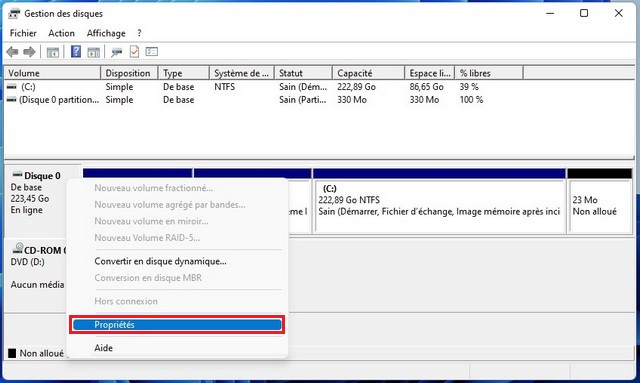640x383 pixels.
Task: Click the disk-with-key toolbar icon
Action: 117,52
